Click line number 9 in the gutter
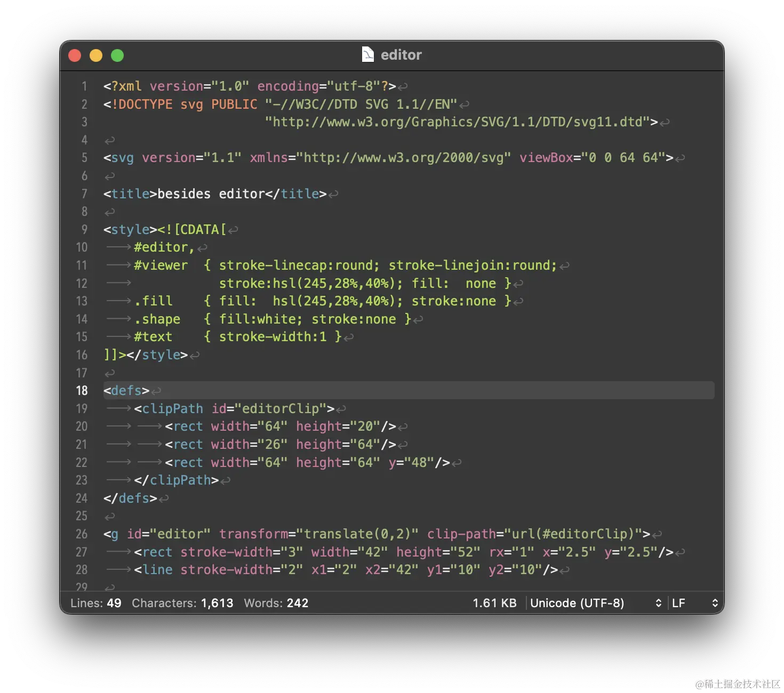The height and width of the screenshot is (693, 784). [84, 230]
